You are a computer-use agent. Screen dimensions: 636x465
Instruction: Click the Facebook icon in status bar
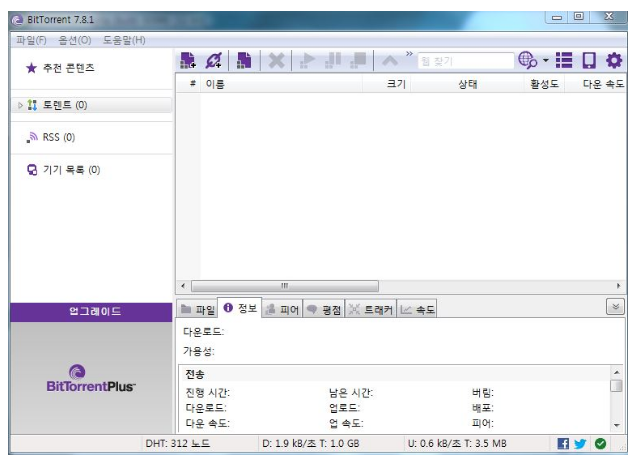(563, 443)
